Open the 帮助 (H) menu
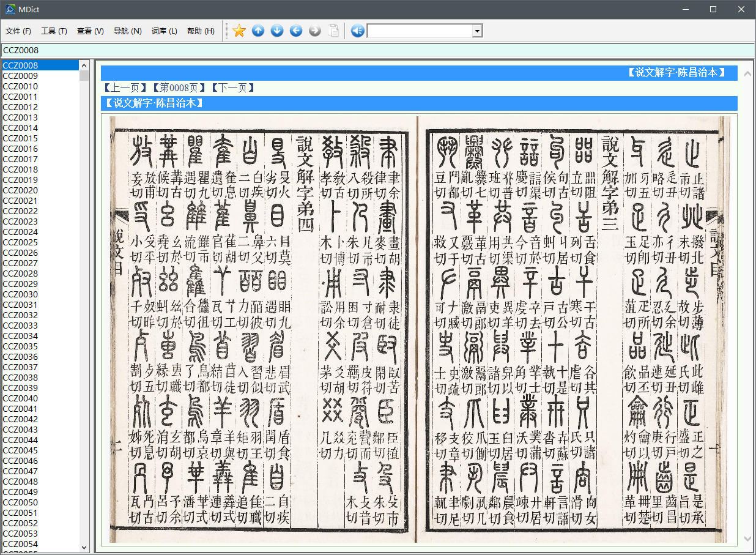 pos(201,31)
